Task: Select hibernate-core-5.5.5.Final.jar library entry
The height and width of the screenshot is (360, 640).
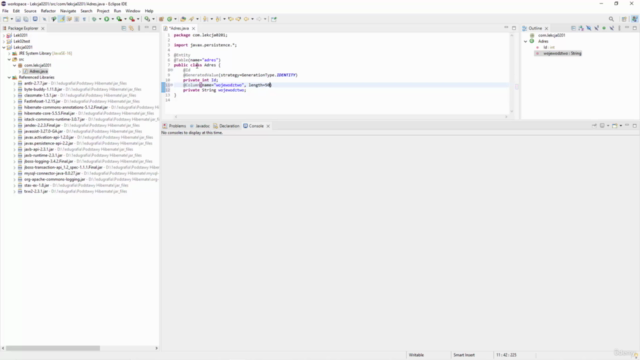Action: pyautogui.click(x=49, y=113)
